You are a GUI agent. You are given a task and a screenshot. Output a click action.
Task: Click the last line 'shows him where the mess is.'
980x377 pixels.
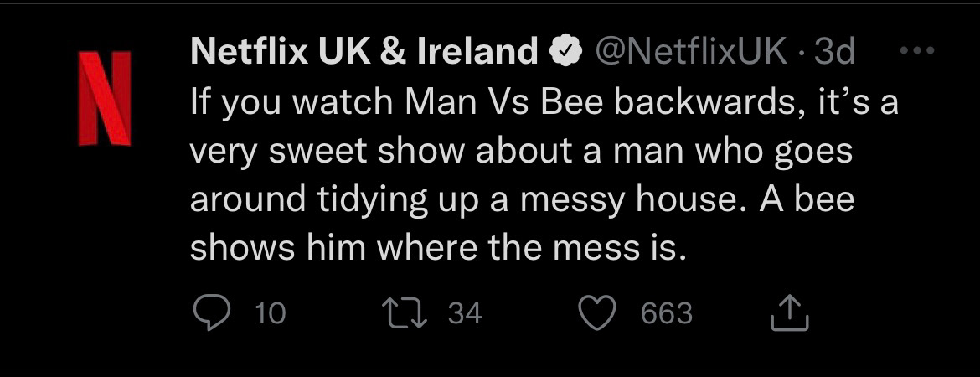(439, 249)
